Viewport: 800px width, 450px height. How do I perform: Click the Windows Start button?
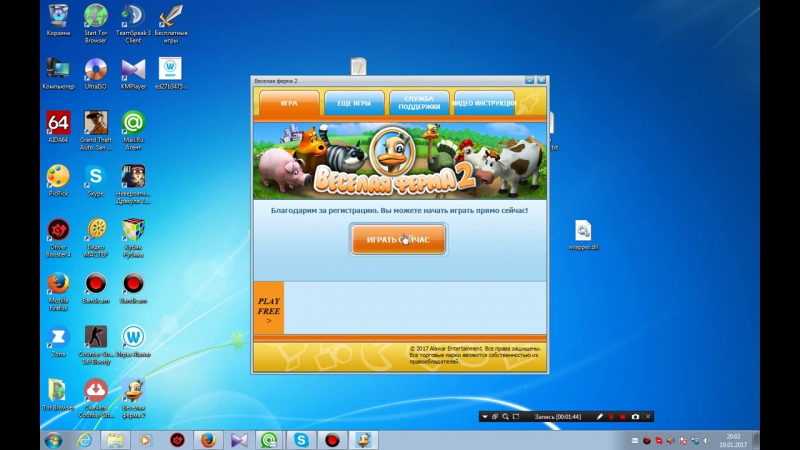[52, 439]
